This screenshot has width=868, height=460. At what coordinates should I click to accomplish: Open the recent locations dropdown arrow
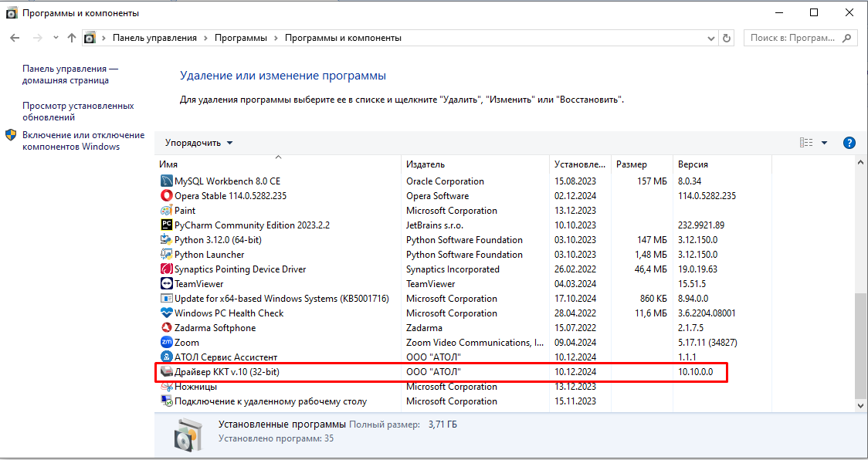(56, 38)
